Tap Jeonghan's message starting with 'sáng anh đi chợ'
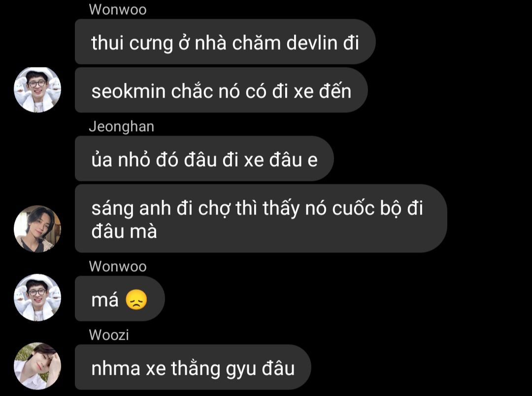Viewport: 532px width, 396px height. [261, 218]
